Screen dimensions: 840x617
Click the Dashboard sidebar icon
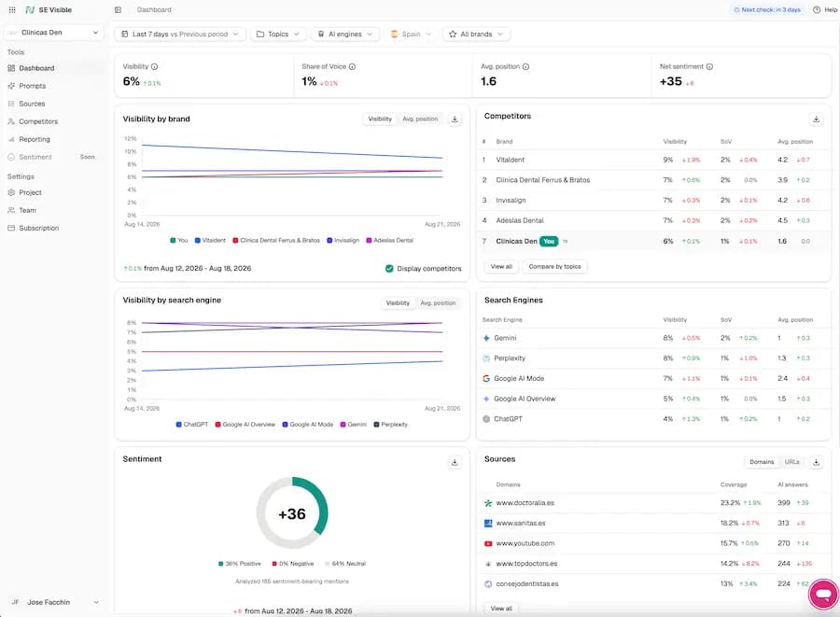coord(11,68)
